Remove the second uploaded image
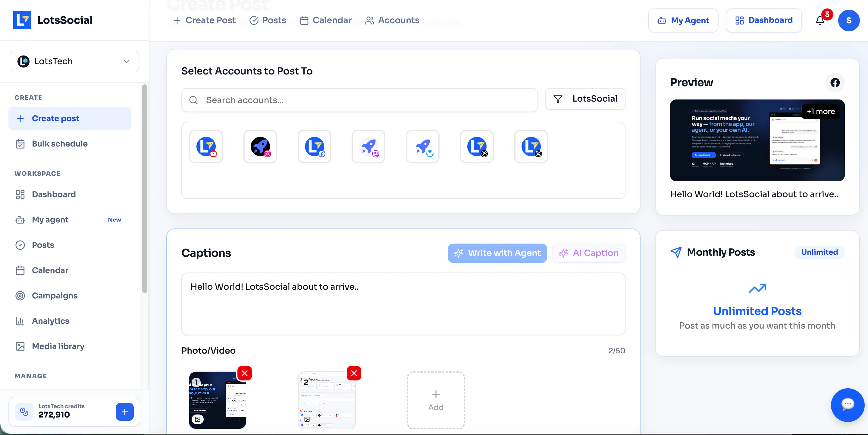Viewport: 868px width, 435px height. point(354,373)
